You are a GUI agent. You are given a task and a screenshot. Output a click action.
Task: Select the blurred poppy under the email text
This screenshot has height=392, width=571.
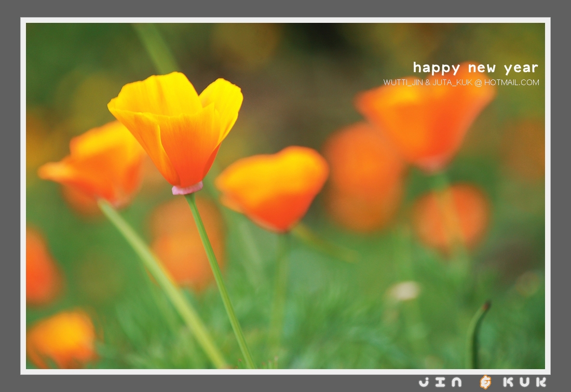pyautogui.click(x=426, y=125)
